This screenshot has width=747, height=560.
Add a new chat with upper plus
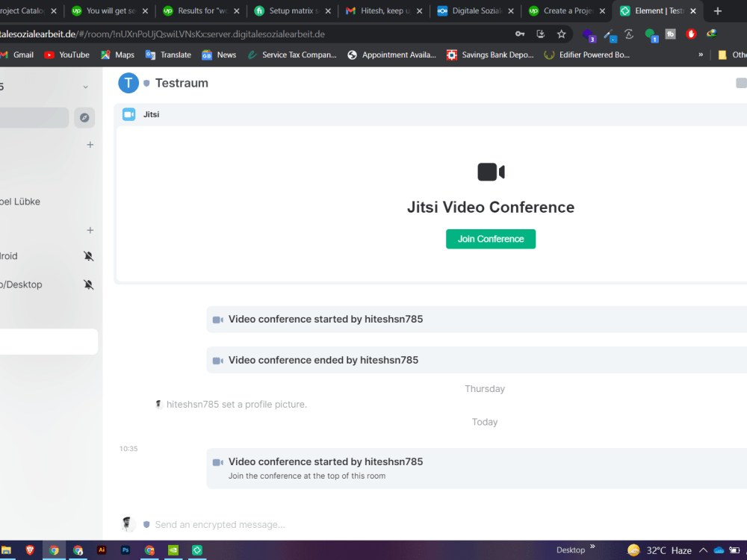(x=90, y=145)
